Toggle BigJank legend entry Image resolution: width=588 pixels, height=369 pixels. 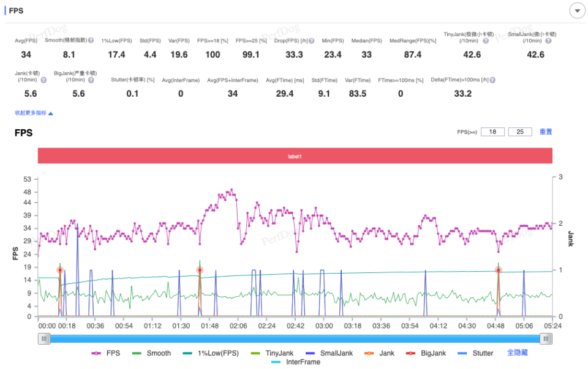coord(426,353)
